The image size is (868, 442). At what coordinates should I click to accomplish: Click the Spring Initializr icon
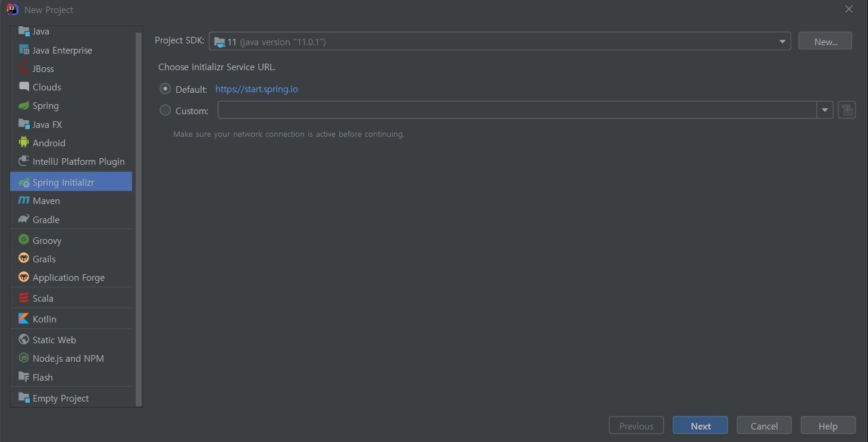[24, 182]
